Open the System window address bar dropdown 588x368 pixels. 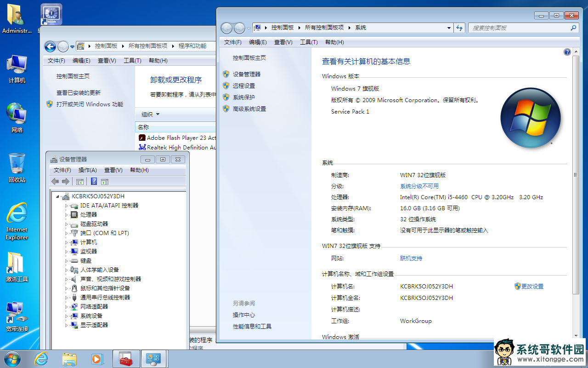(449, 28)
